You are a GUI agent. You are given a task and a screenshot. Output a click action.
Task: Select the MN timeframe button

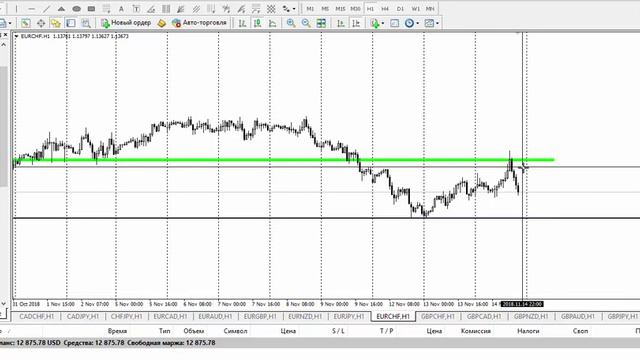[430, 9]
